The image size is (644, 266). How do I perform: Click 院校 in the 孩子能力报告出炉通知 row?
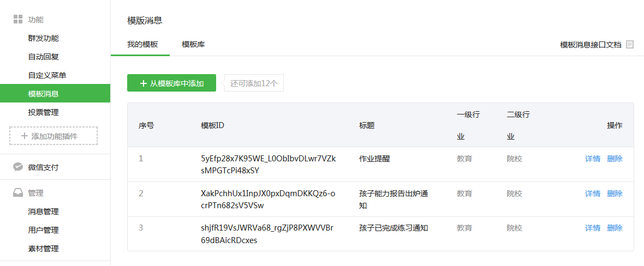point(515,194)
